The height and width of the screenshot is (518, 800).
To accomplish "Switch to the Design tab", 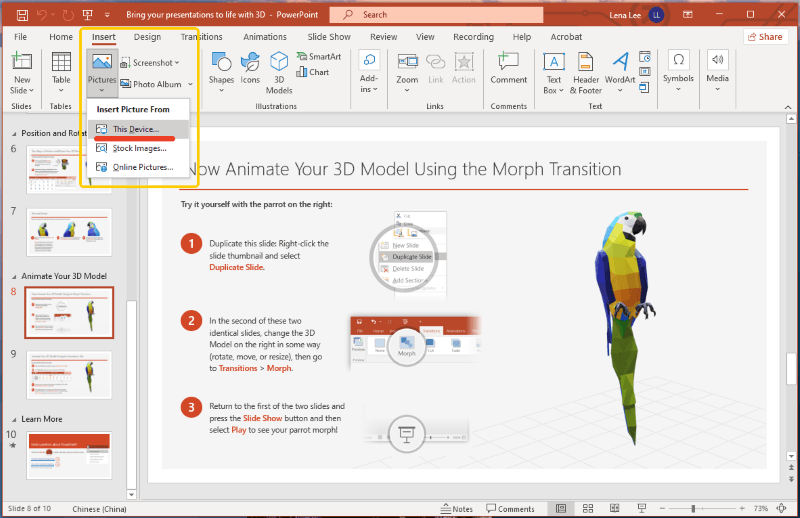I will pos(147,37).
